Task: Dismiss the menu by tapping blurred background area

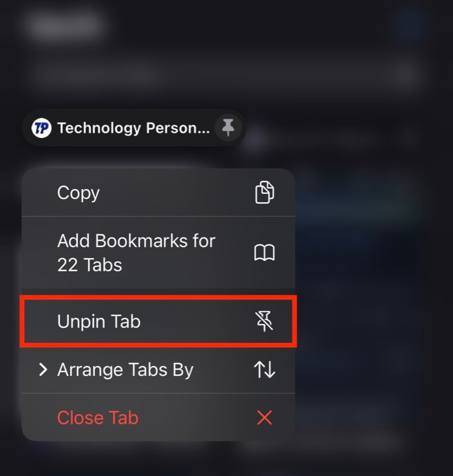Action: click(373, 303)
